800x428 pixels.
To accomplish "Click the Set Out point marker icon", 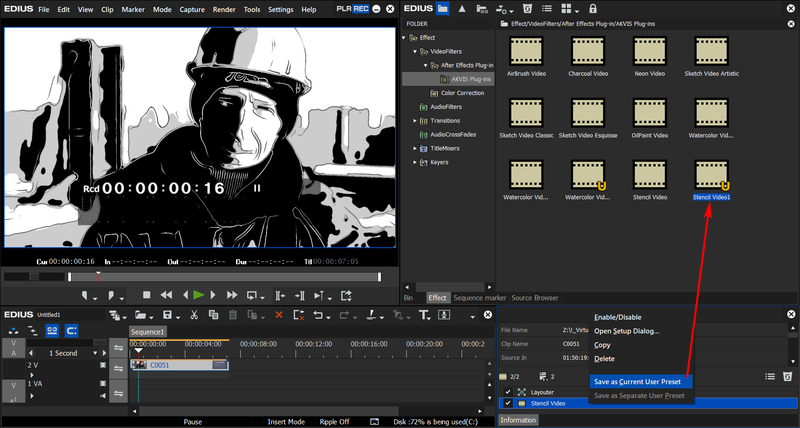I will tap(111, 295).
